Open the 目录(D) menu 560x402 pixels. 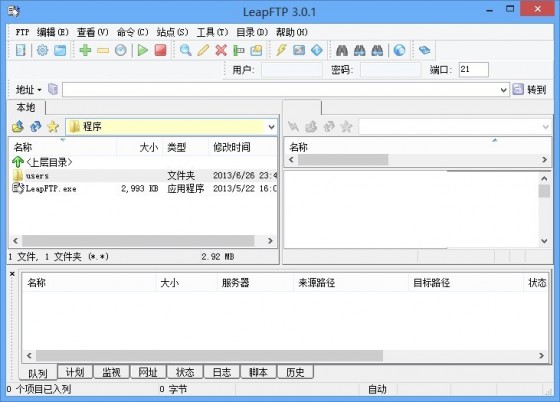252,32
